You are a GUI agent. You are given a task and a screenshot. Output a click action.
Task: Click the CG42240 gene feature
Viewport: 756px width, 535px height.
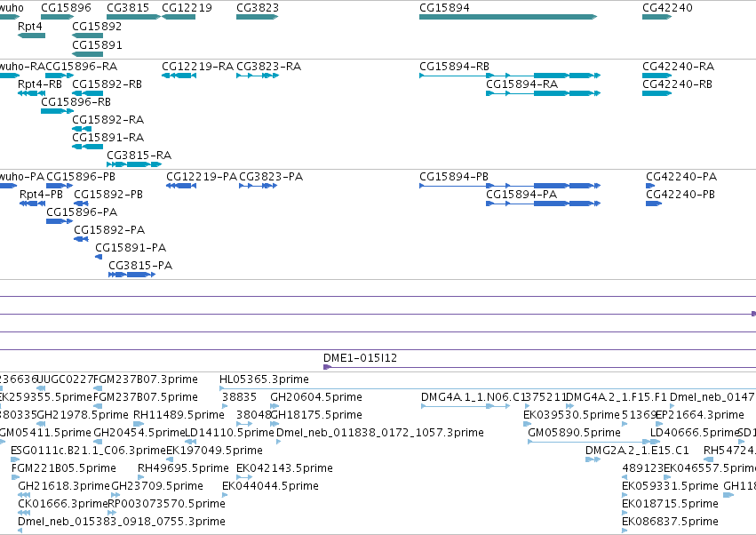coord(657,17)
